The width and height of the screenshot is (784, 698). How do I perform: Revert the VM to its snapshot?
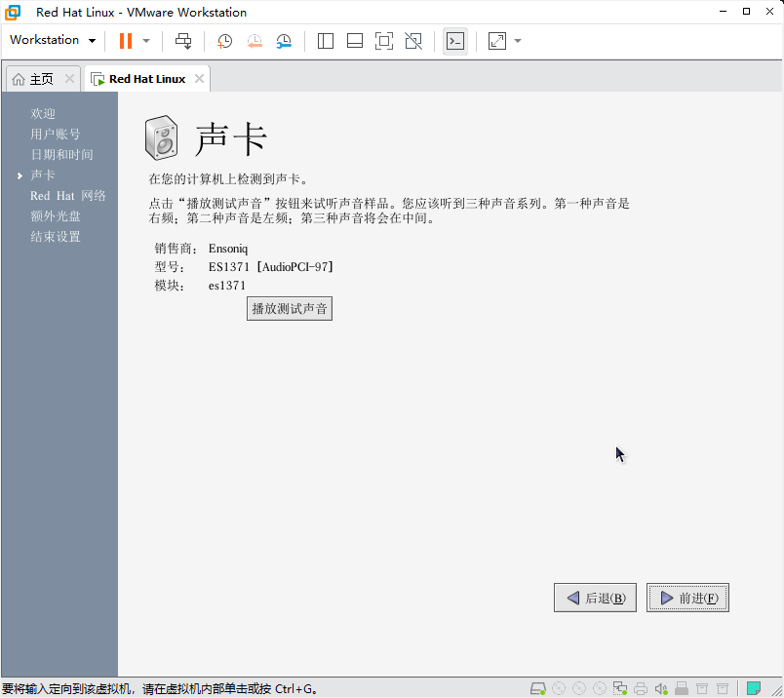click(x=255, y=41)
